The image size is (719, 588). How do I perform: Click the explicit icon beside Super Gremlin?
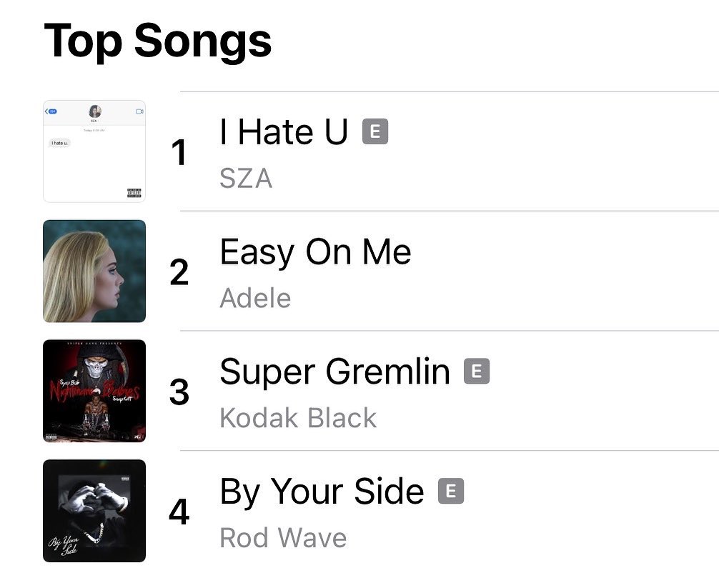[x=477, y=372]
